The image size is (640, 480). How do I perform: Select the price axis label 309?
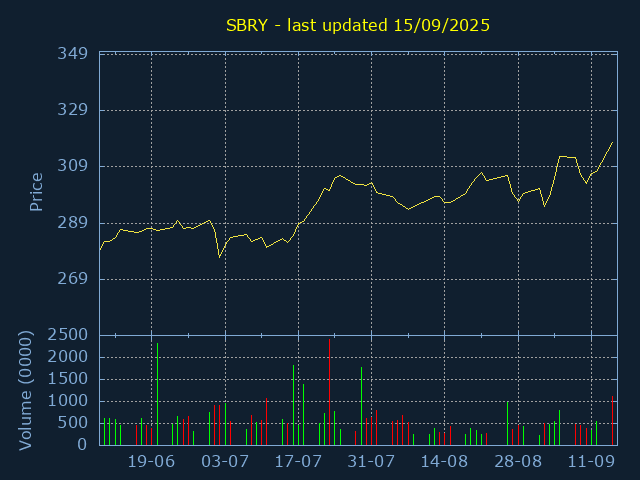pos(73,166)
